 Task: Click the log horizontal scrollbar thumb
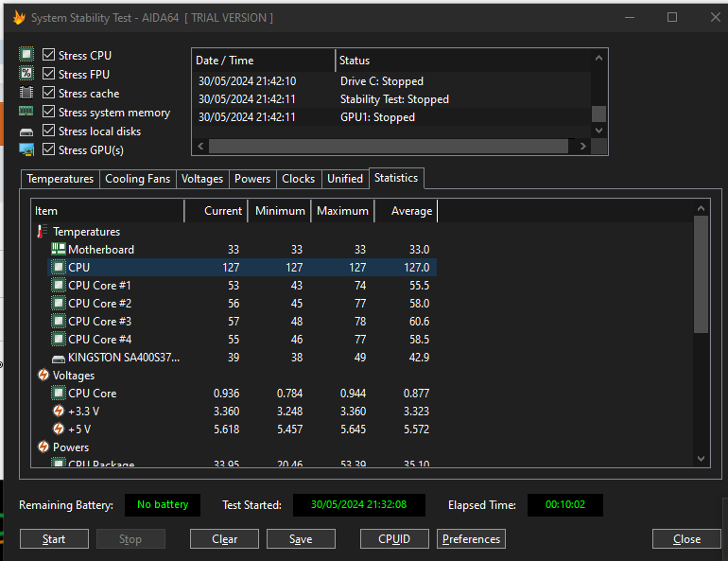(389, 147)
